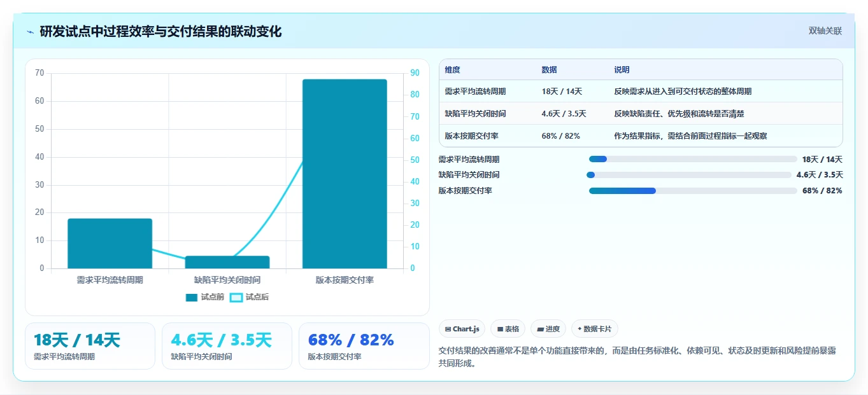Click the x-axis label 缺陷平均关闭时间
868x395 pixels.
pyautogui.click(x=227, y=280)
